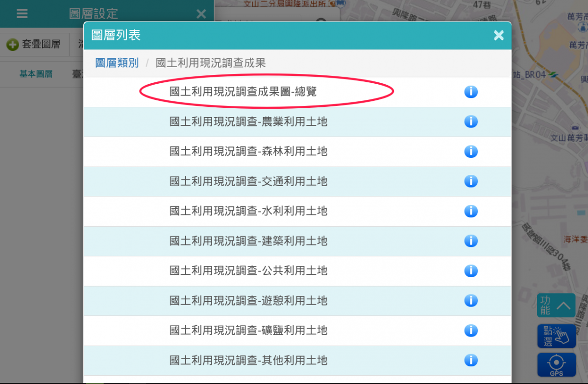Open info for 礦鹽利用土地 layer
The height and width of the screenshot is (384, 588).
pyautogui.click(x=471, y=330)
